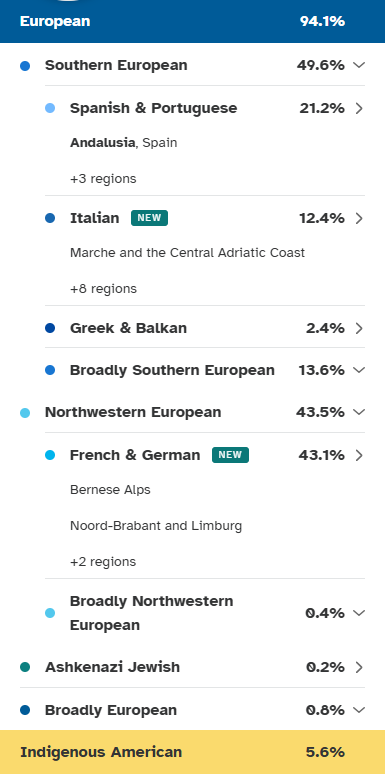This screenshot has width=385, height=774.
Task: Click the French & German NEW badge
Action: pyautogui.click(x=231, y=455)
